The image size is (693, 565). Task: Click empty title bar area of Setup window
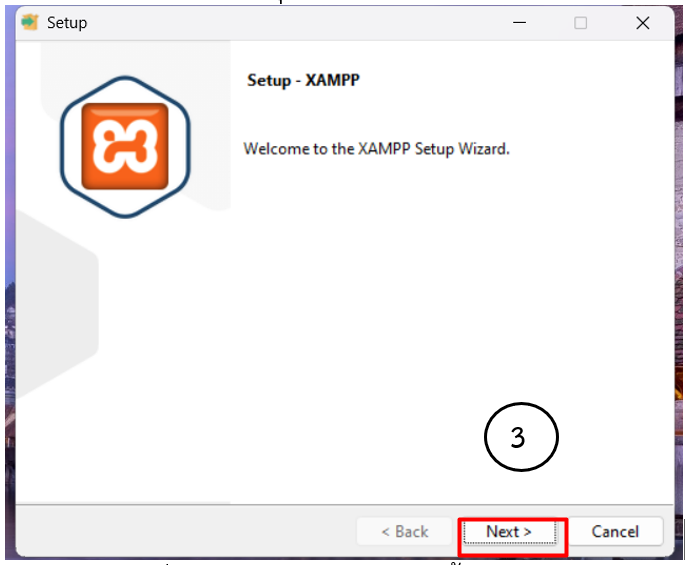[300, 23]
